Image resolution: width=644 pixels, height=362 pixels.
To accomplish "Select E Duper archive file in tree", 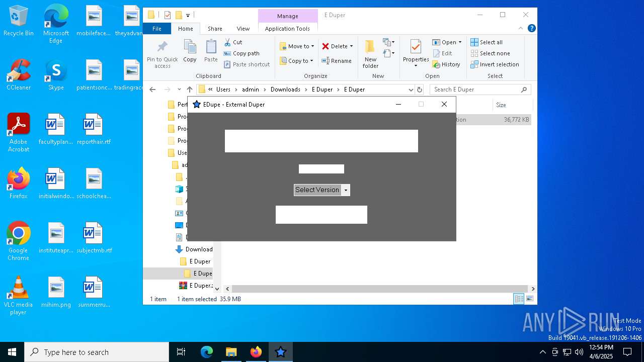I will point(197,286).
